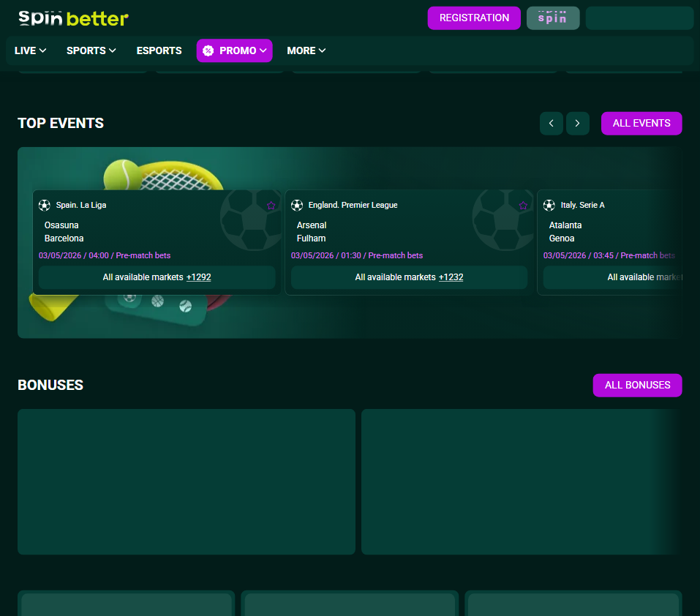This screenshot has width=700, height=616.
Task: Open all markets +1292 for Osasuna match
Action: click(x=157, y=277)
